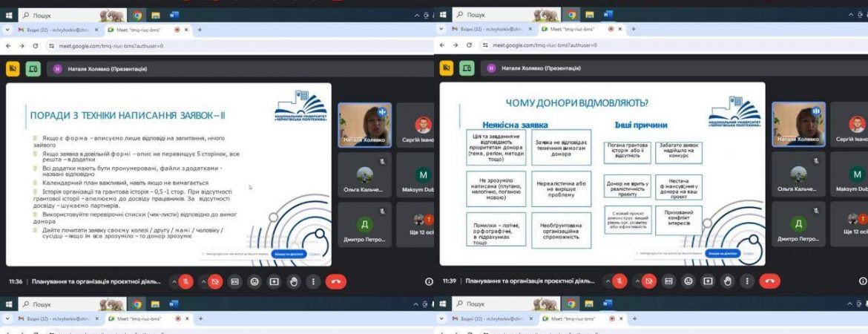Send an emoji reaction in the 11:39 capture
The image size is (868, 334).
[x=688, y=281]
